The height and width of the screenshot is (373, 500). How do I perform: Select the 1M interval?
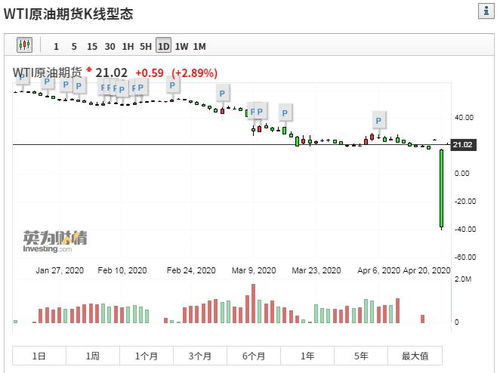pyautogui.click(x=200, y=46)
